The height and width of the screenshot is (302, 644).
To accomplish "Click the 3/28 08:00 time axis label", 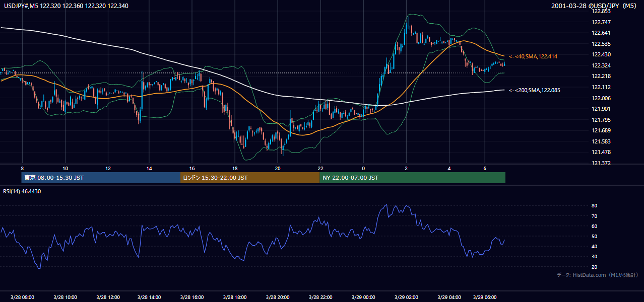I will tap(22, 297).
